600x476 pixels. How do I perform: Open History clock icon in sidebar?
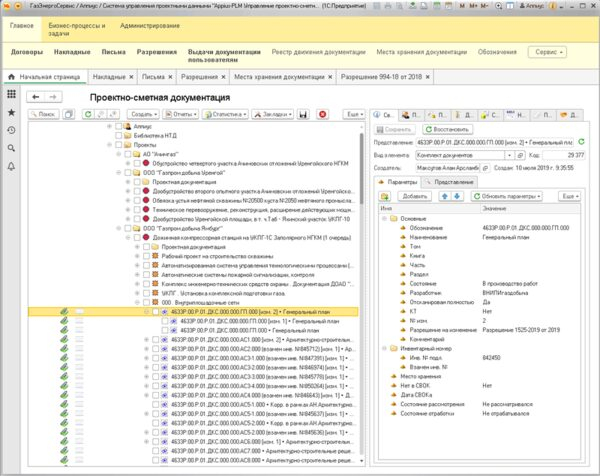pos(11,131)
